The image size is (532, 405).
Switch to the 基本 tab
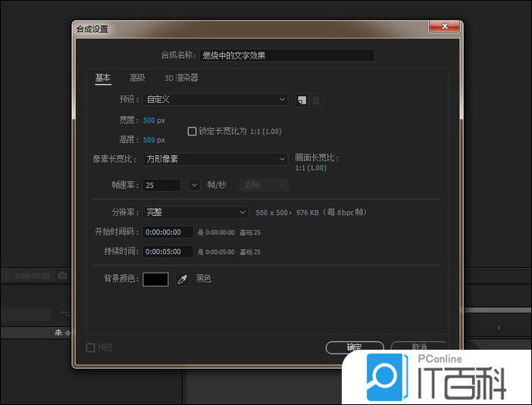click(103, 78)
